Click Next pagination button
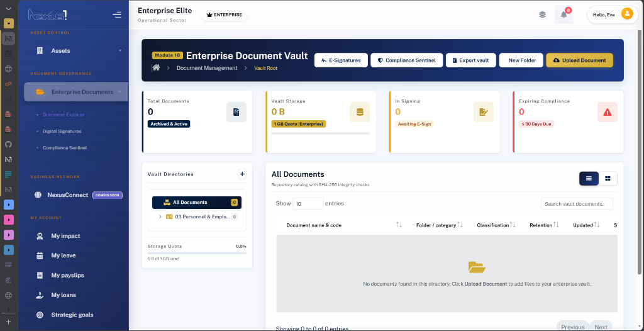 [x=601, y=327]
